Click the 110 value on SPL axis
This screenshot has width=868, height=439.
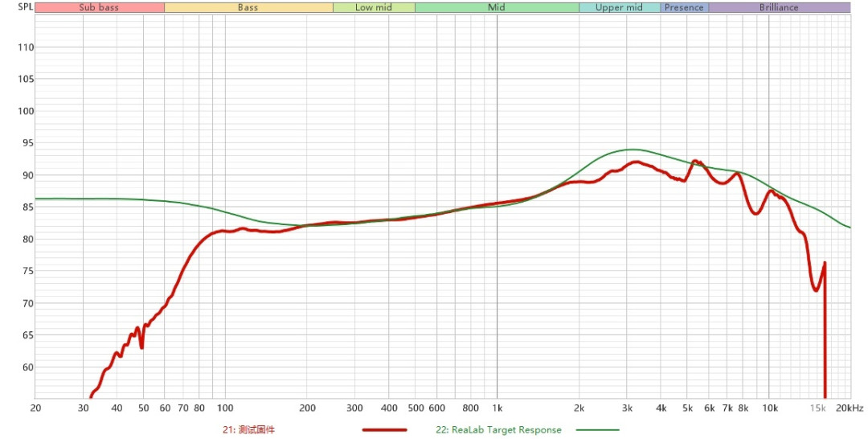[26, 47]
